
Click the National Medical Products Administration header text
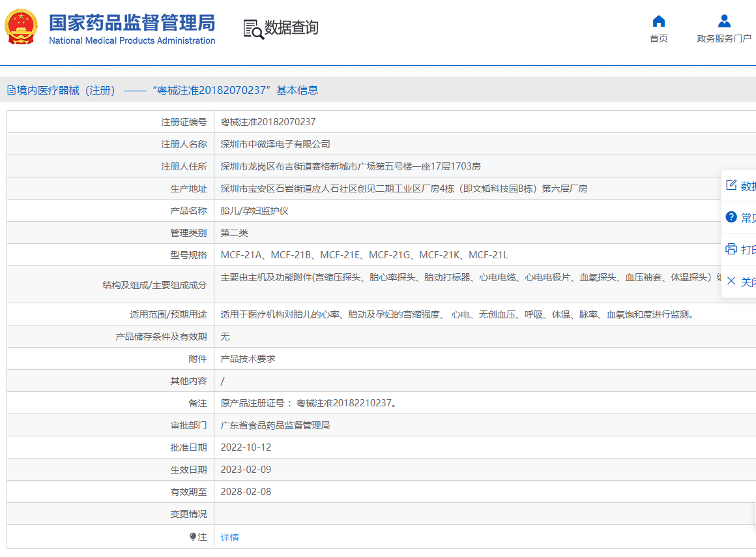tap(130, 40)
